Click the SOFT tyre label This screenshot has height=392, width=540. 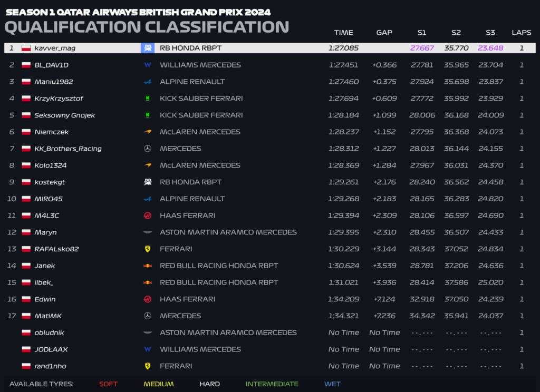109,384
